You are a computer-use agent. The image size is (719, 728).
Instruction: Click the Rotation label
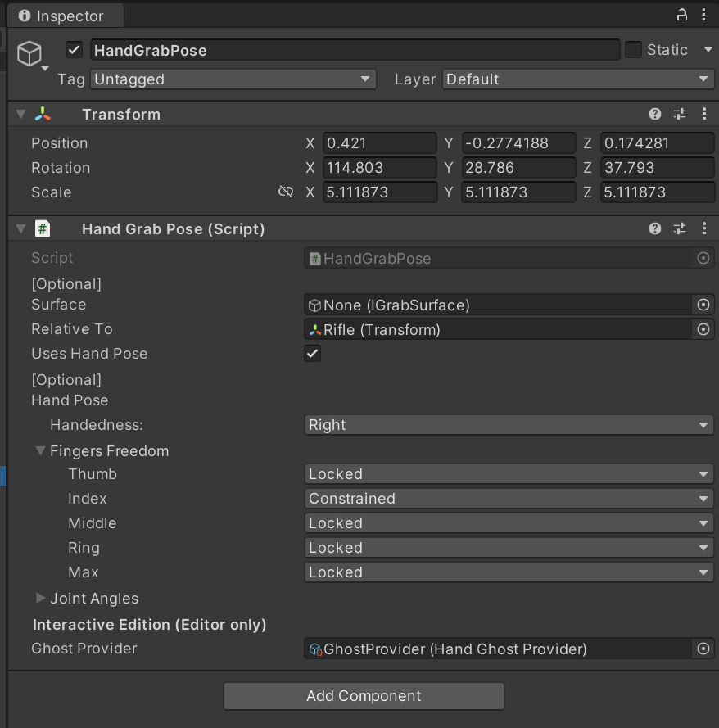[61, 168]
